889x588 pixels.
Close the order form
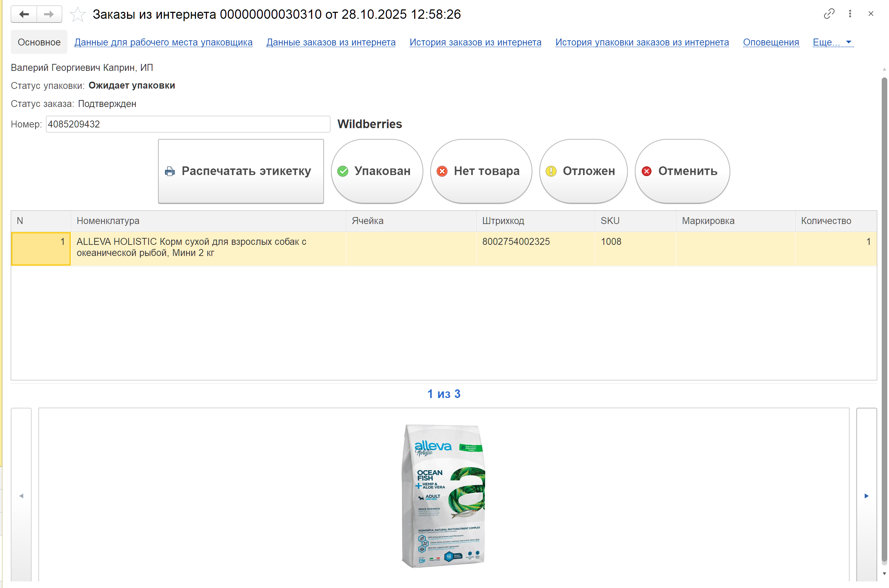pyautogui.click(x=871, y=14)
